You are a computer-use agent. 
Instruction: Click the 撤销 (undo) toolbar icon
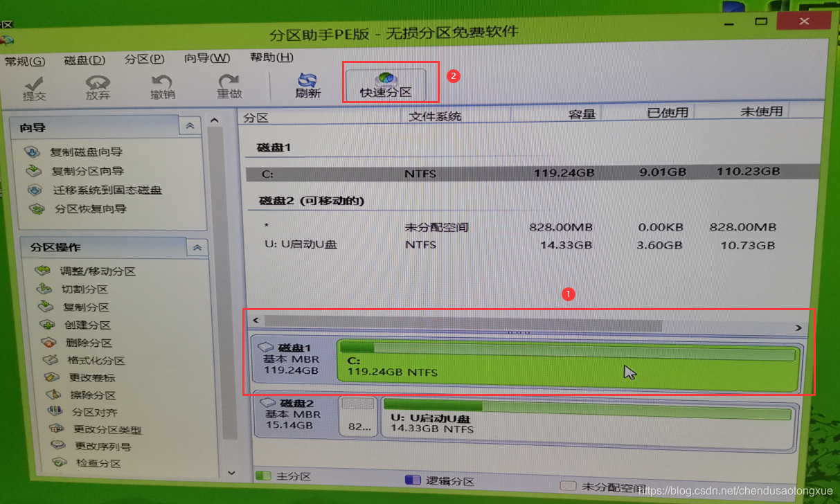[162, 87]
